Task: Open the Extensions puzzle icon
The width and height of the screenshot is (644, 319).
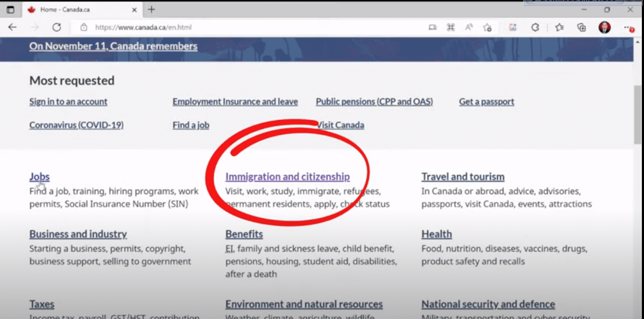Action: [x=535, y=28]
